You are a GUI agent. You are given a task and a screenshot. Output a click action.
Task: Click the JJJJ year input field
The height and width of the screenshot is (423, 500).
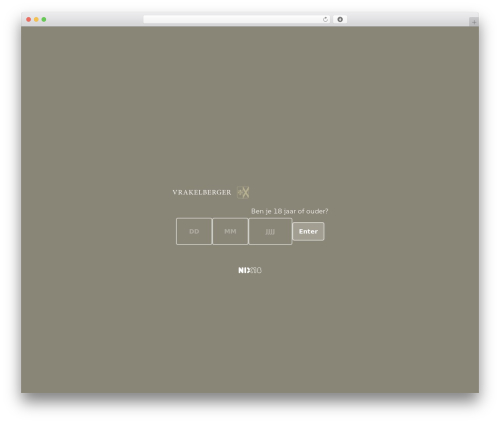coord(270,231)
